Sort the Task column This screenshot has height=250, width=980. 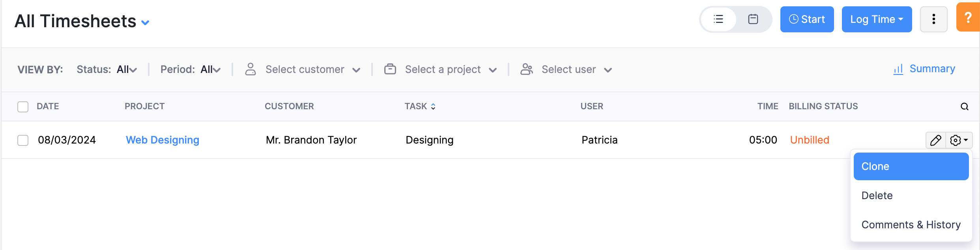click(433, 106)
